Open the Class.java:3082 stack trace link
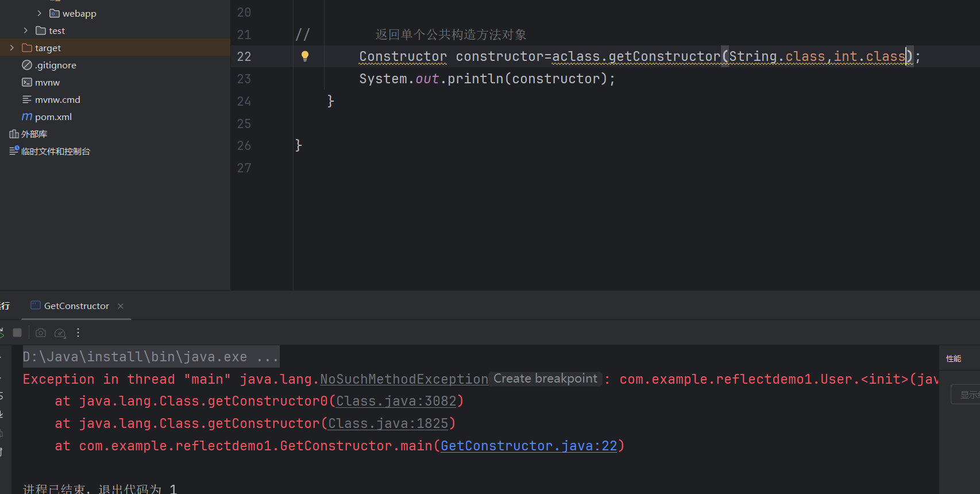The height and width of the screenshot is (494, 980). coord(396,401)
